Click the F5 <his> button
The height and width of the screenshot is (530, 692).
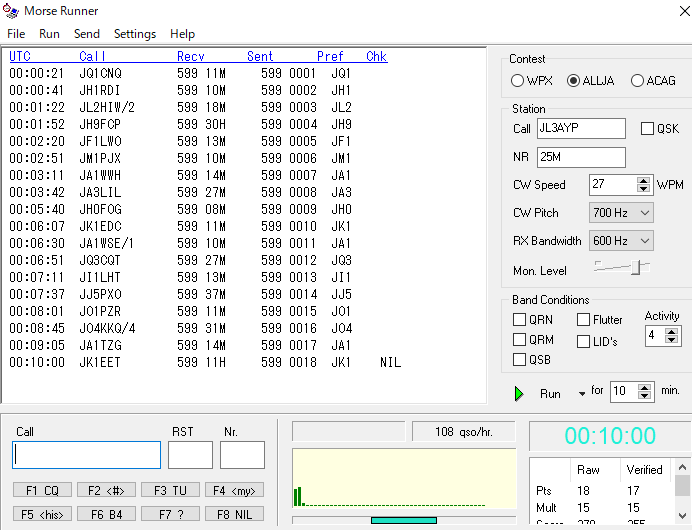pyautogui.click(x=42, y=514)
